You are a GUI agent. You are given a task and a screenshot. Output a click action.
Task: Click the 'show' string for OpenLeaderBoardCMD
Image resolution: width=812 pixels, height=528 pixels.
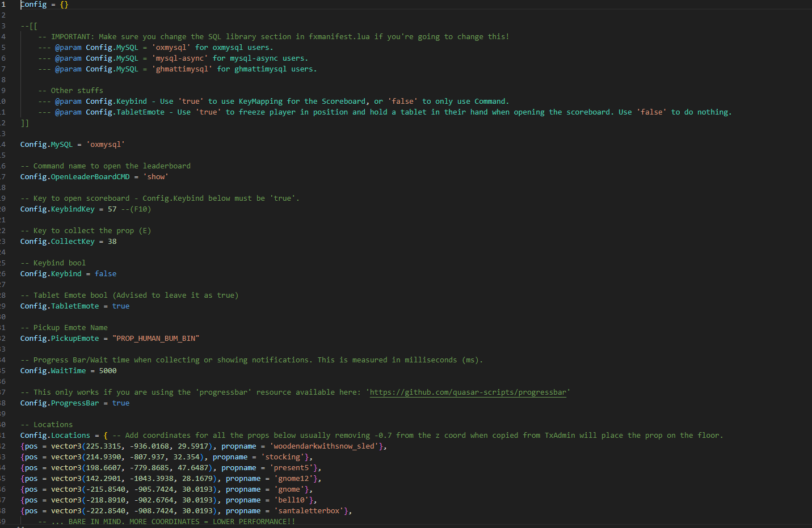[x=156, y=177]
